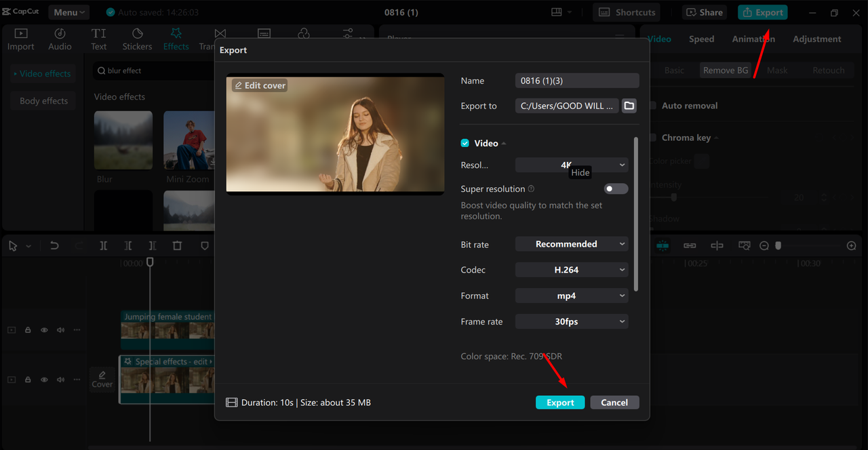Viewport: 868px width, 450px height.
Task: Select the Retouch sub-tab
Action: pyautogui.click(x=828, y=70)
